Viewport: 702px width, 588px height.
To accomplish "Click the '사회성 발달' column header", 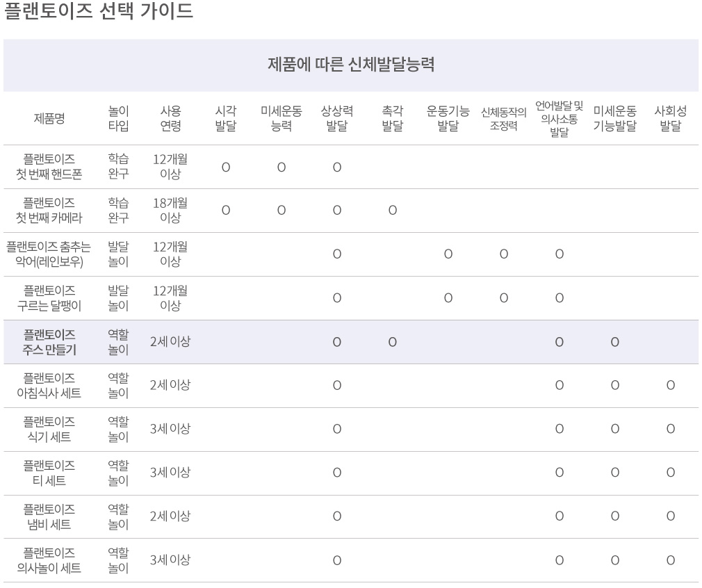I will 670,118.
